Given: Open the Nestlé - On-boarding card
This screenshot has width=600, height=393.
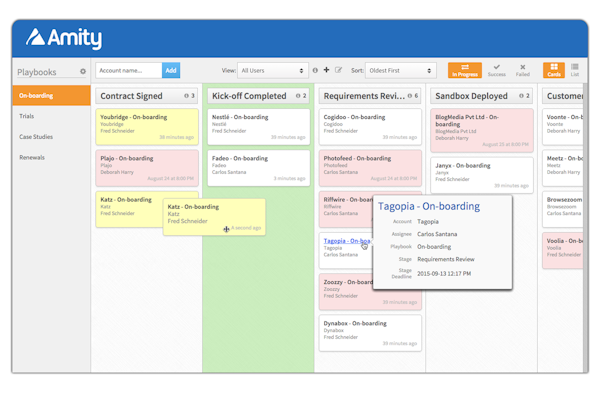Looking at the screenshot, I should pyautogui.click(x=259, y=127).
